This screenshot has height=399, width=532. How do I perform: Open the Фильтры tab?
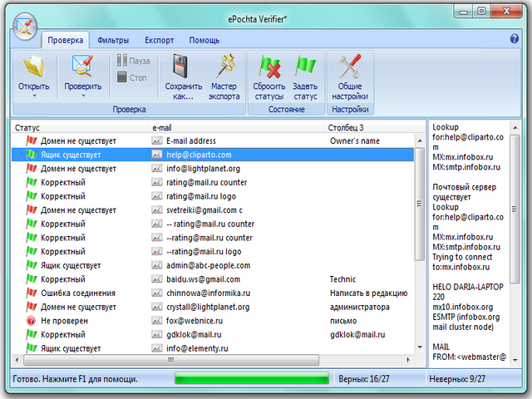click(x=113, y=40)
